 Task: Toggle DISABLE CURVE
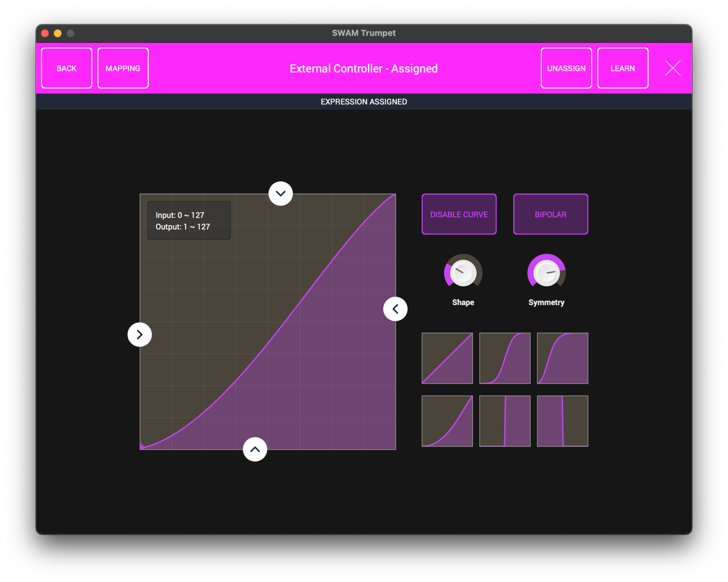click(459, 214)
